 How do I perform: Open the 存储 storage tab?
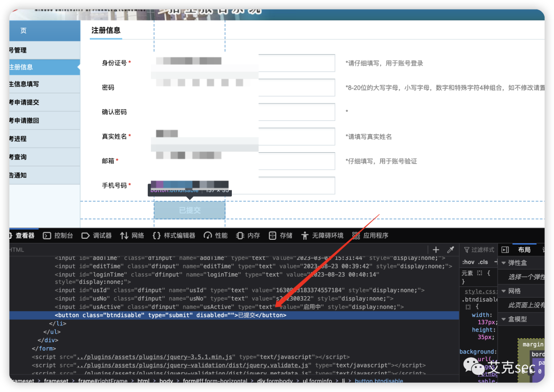click(x=281, y=236)
